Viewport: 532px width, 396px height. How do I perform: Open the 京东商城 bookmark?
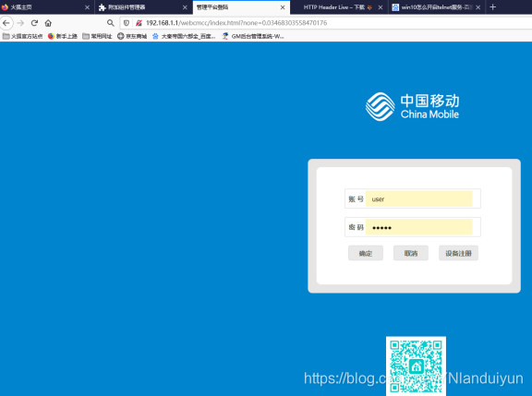132,36
